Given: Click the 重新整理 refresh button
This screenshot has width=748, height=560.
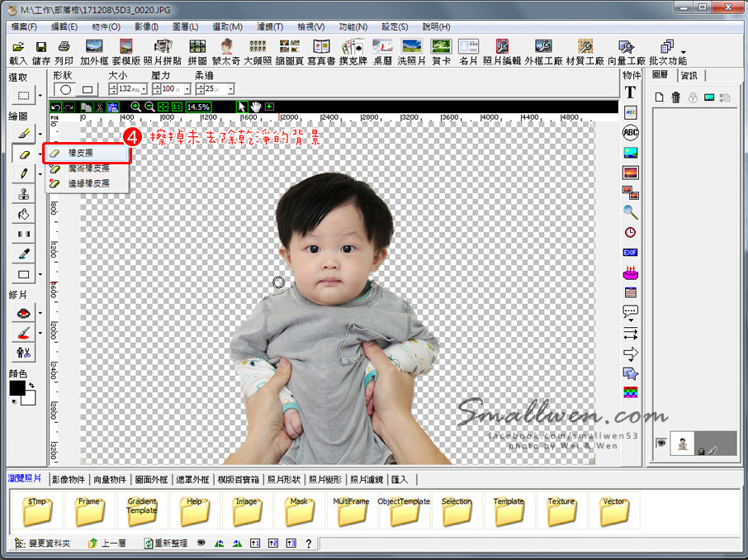Looking at the screenshot, I should 166,543.
